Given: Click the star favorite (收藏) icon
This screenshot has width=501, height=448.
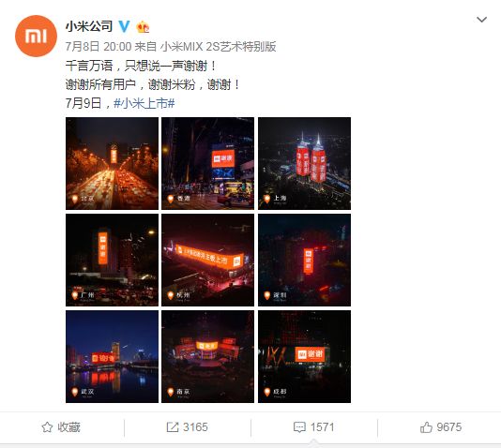Looking at the screenshot, I should pyautogui.click(x=47, y=427).
